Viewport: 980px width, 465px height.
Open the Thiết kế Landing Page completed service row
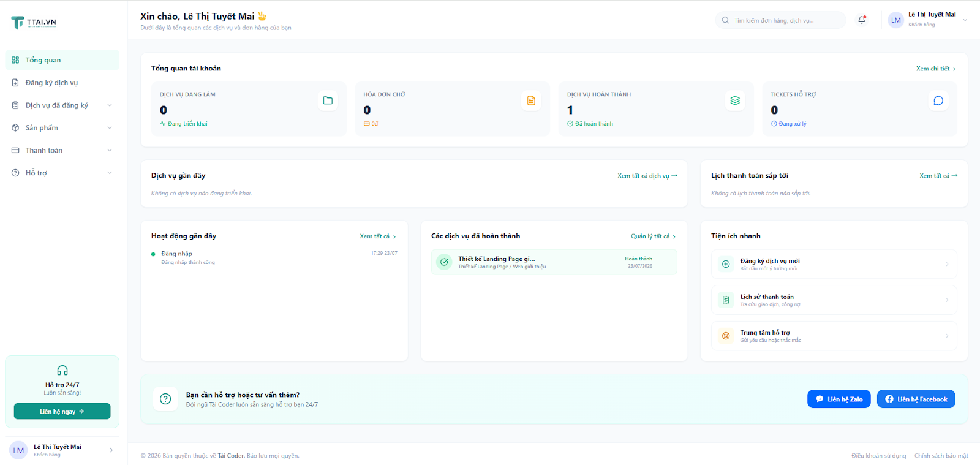[554, 262]
